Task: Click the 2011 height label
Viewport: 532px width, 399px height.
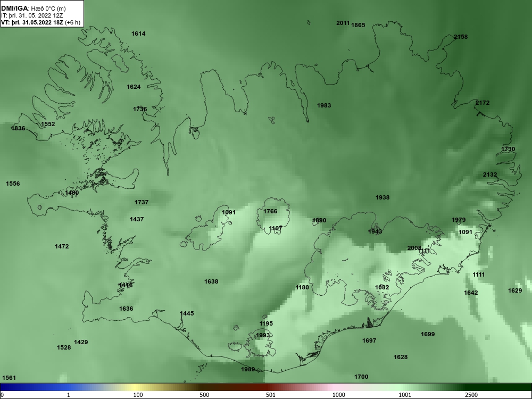Action: tap(343, 23)
